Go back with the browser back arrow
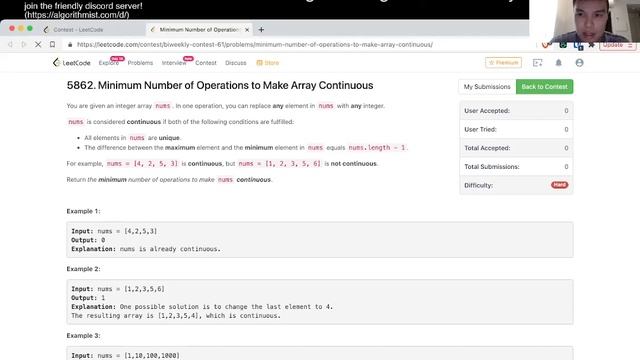The height and width of the screenshot is (360, 640). (10, 44)
